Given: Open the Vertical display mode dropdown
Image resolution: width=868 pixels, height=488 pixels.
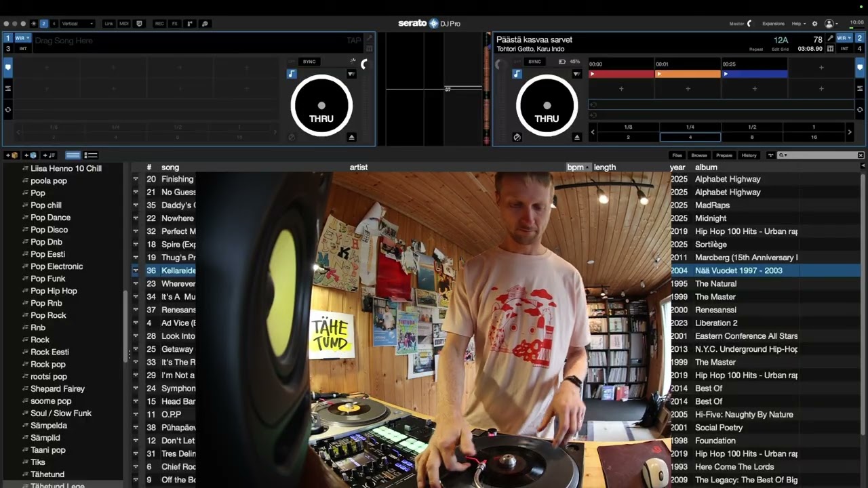Looking at the screenshot, I should [x=77, y=24].
